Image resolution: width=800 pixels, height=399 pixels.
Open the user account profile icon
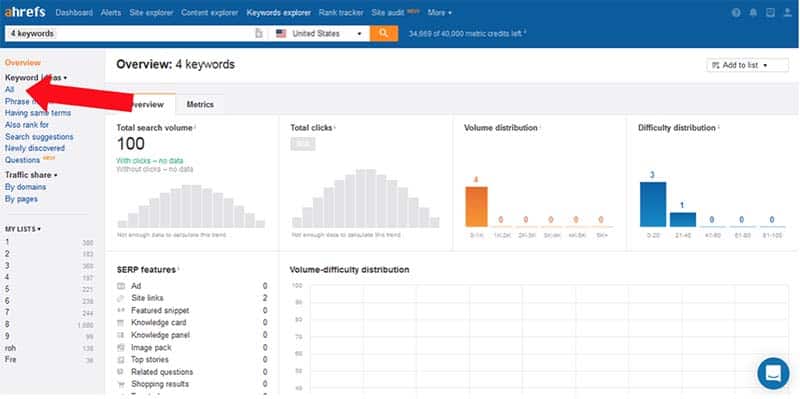(x=787, y=13)
